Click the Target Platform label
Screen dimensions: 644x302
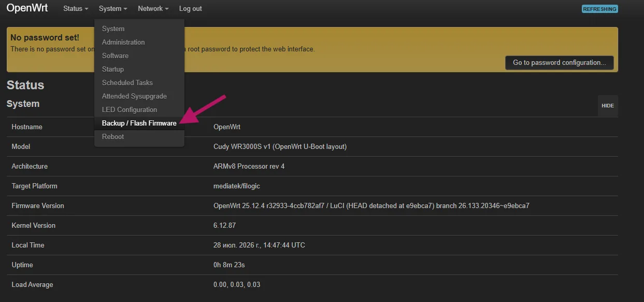35,186
